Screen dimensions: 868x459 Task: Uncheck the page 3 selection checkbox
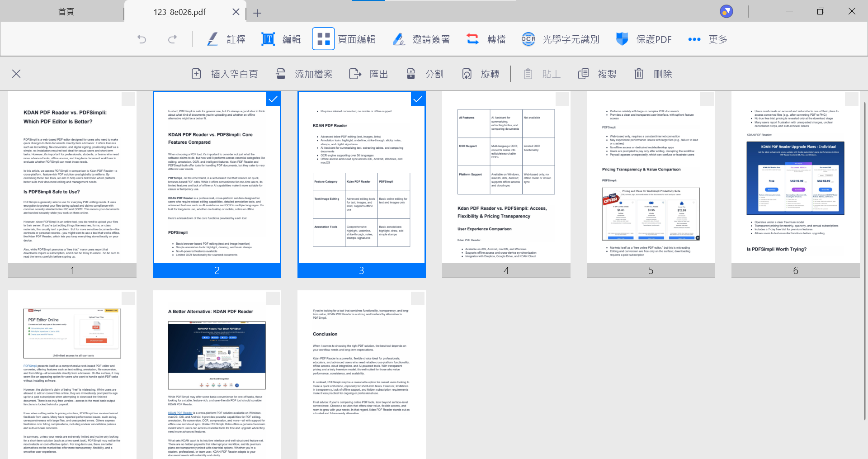point(418,99)
